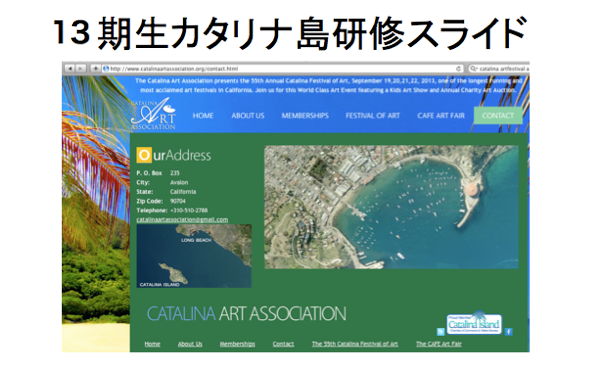This screenshot has height=365, width=604.
Task: Click the browser forward arrow button
Action: point(80,69)
